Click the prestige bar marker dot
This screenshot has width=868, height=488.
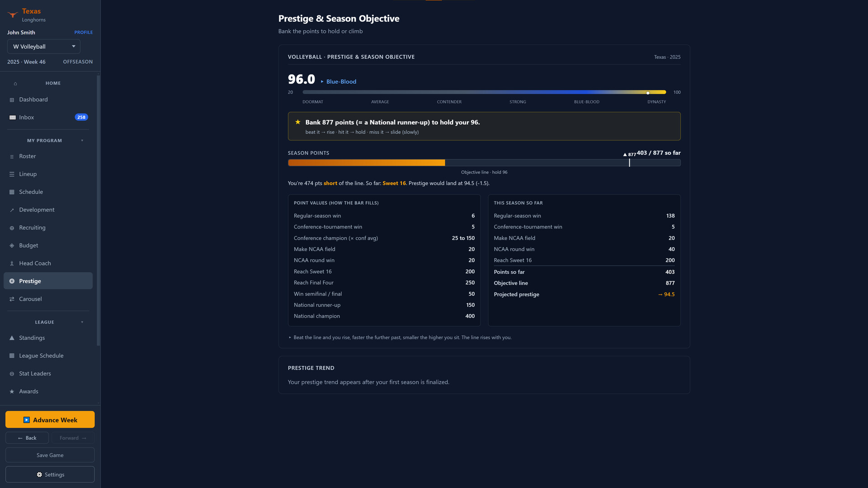(x=648, y=93)
